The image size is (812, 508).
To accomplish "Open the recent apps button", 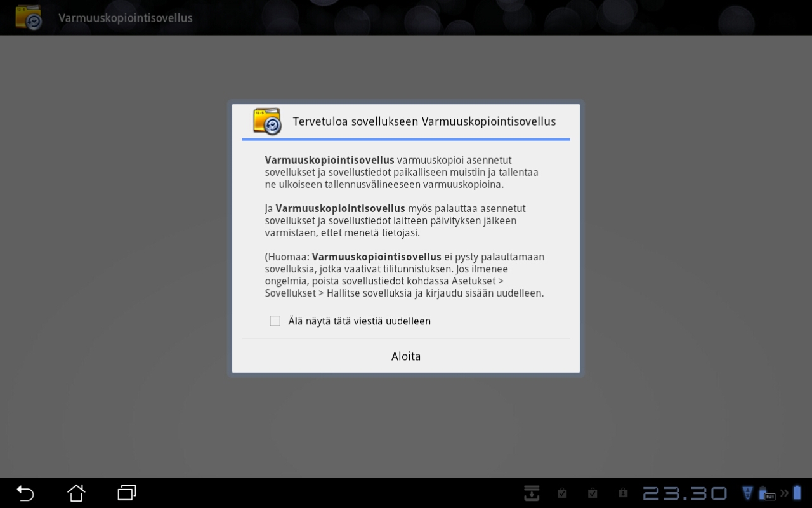I will (127, 493).
